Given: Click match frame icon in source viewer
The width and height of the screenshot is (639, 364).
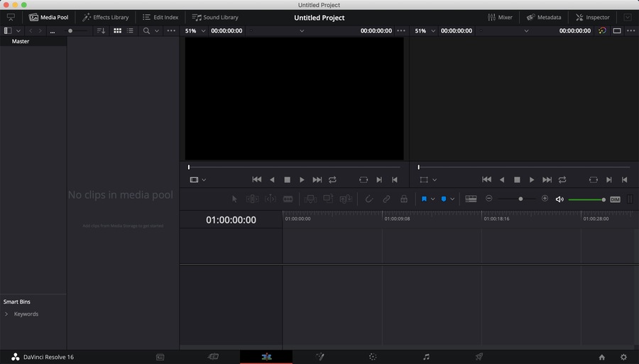Looking at the screenshot, I should coord(364,180).
